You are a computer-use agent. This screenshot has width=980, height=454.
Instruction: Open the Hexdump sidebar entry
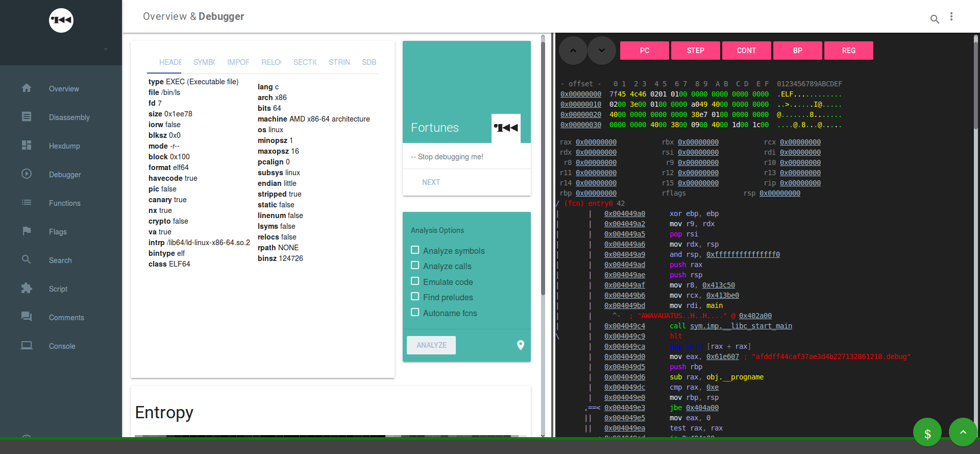pos(61,146)
